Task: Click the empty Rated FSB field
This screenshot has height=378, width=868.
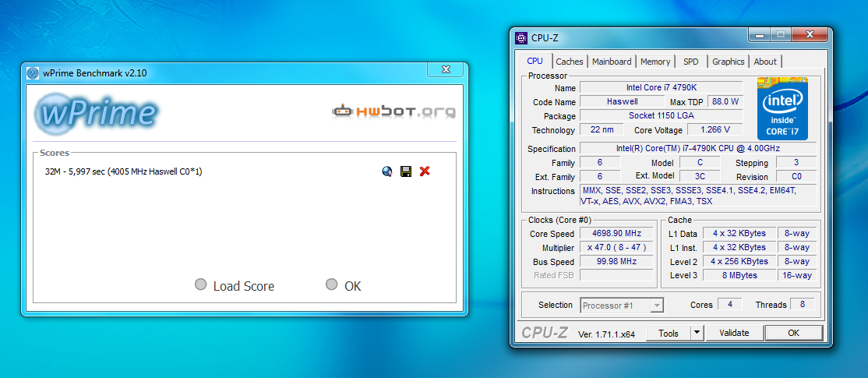Action: pos(616,275)
